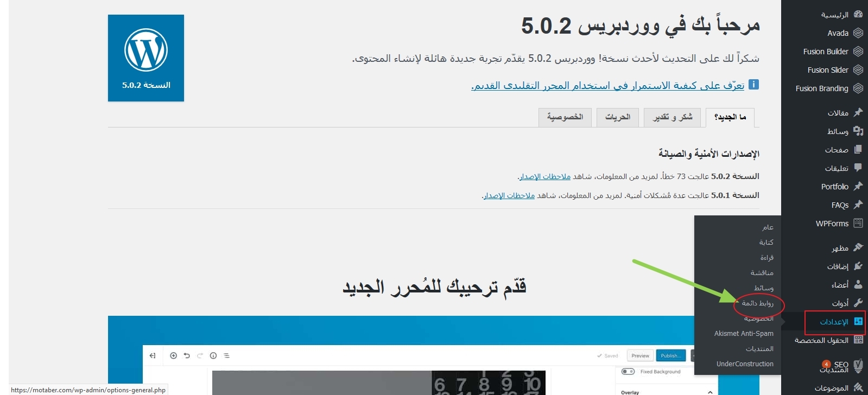Click the قدّم ترحيبك للمُحرر الجديد heading
The height and width of the screenshot is (395, 868).
click(434, 286)
